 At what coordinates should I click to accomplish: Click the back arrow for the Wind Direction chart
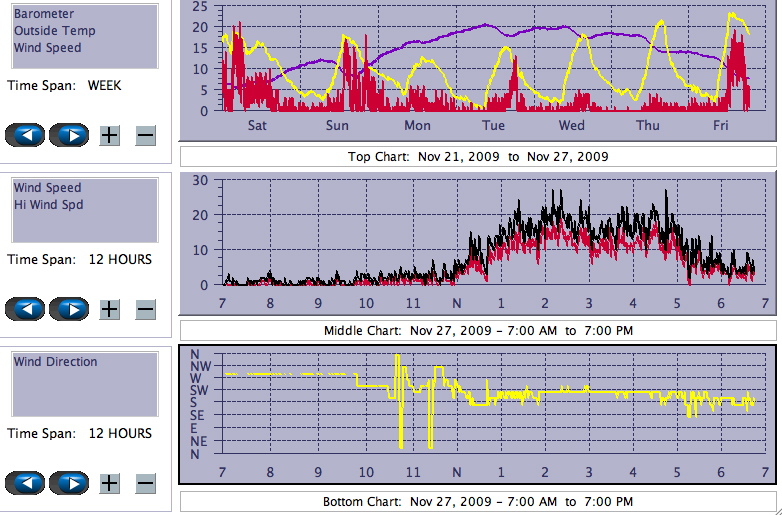[x=25, y=483]
